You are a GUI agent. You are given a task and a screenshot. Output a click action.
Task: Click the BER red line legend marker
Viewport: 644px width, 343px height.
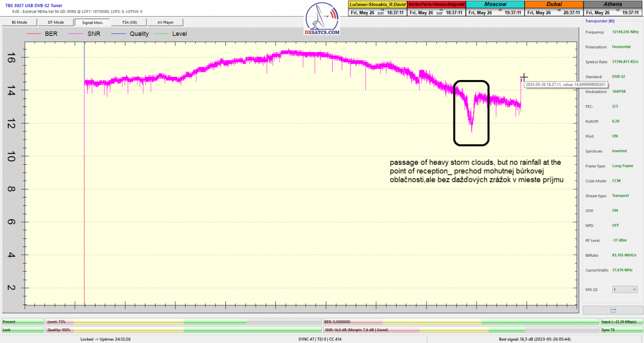click(33, 34)
